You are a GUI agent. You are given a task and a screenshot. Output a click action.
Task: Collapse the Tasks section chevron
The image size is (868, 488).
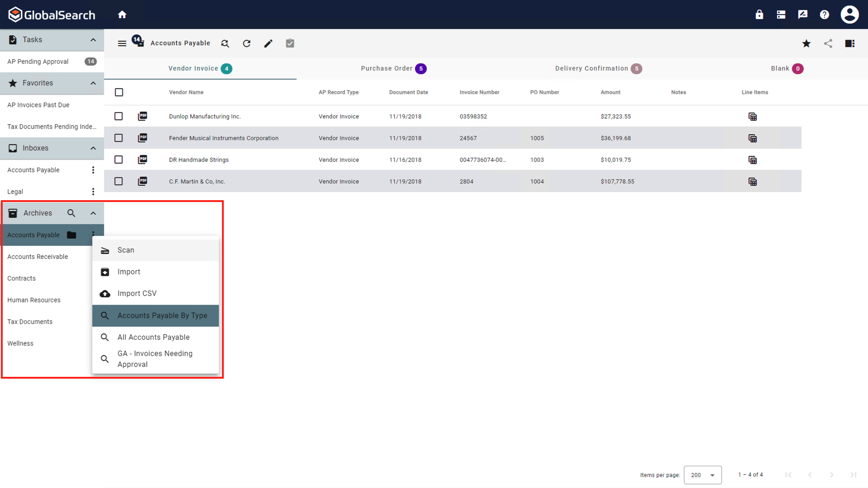[93, 40]
